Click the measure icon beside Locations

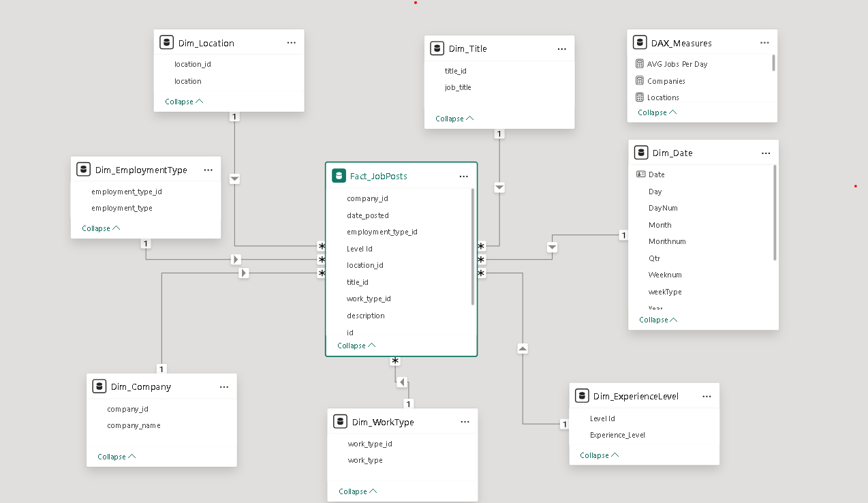(x=639, y=97)
